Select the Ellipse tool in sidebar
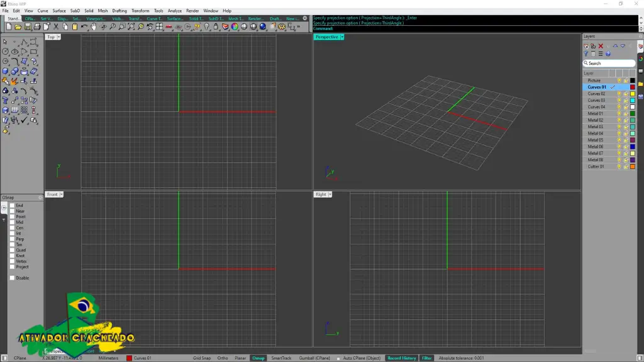This screenshot has height=362, width=644. (x=15, y=52)
